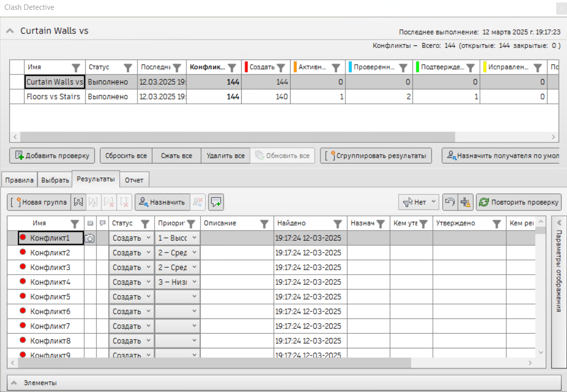Click filter icon of orange Активн column
The image size is (567, 392).
(x=336, y=68)
